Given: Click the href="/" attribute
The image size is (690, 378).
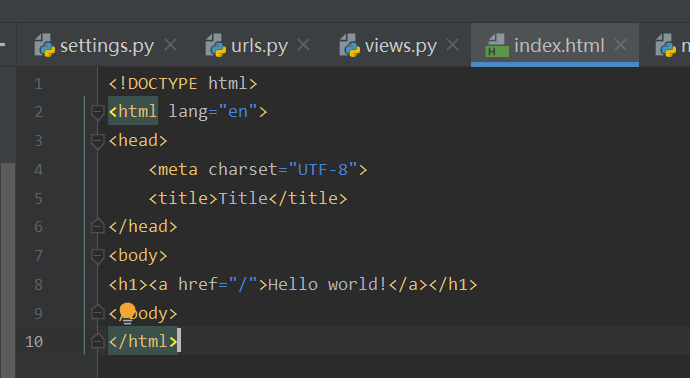Looking at the screenshot, I should [x=218, y=284].
